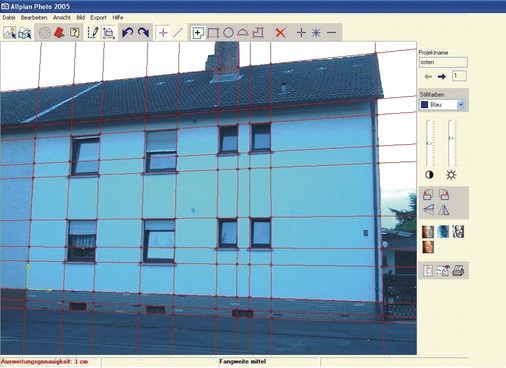Screen dimensions: 506x368
Task: Redo the action with right arrow
Action: (143, 33)
